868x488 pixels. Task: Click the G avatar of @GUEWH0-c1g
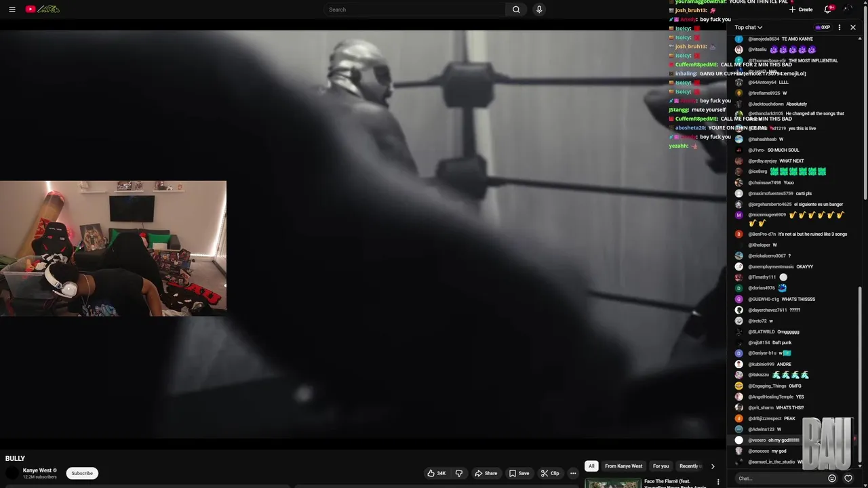(x=738, y=299)
